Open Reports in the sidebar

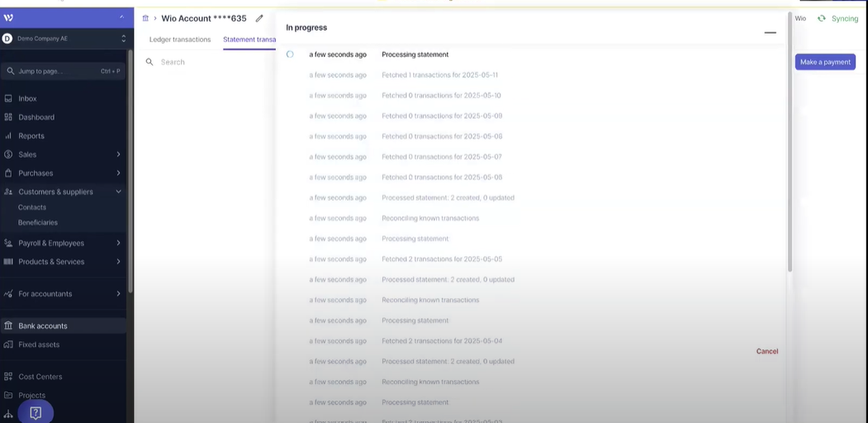point(31,135)
